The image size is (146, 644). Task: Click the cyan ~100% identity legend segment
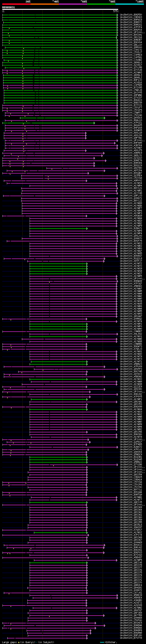(x=130, y=4)
